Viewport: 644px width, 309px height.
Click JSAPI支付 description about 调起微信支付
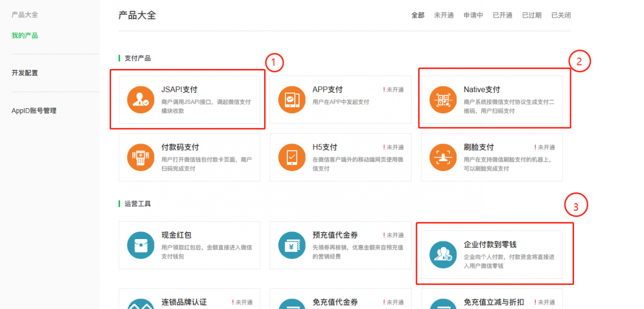point(206,106)
